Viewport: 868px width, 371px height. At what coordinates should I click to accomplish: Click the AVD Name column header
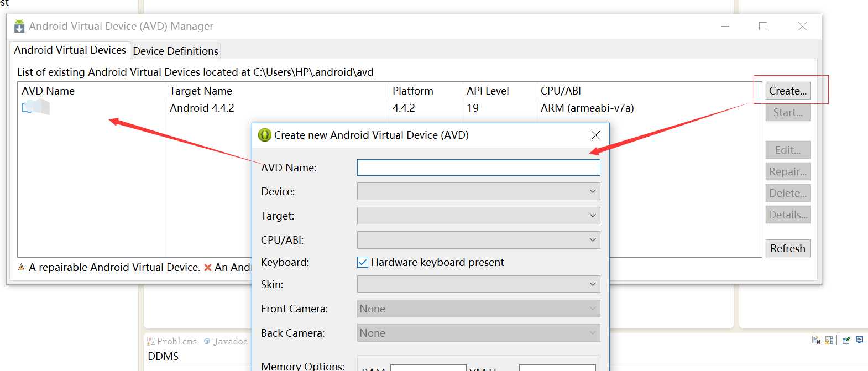92,91
